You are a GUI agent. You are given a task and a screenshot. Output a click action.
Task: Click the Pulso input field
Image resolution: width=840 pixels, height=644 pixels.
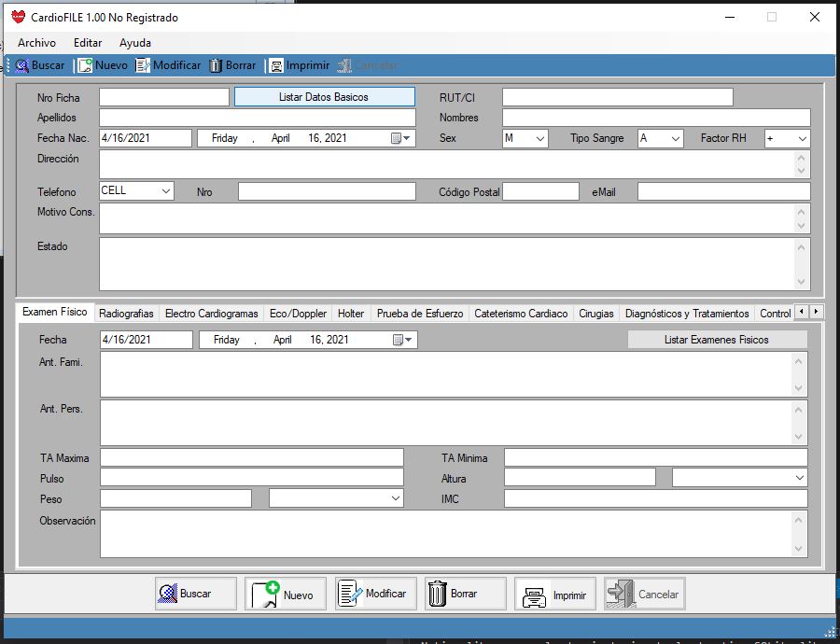(252, 477)
